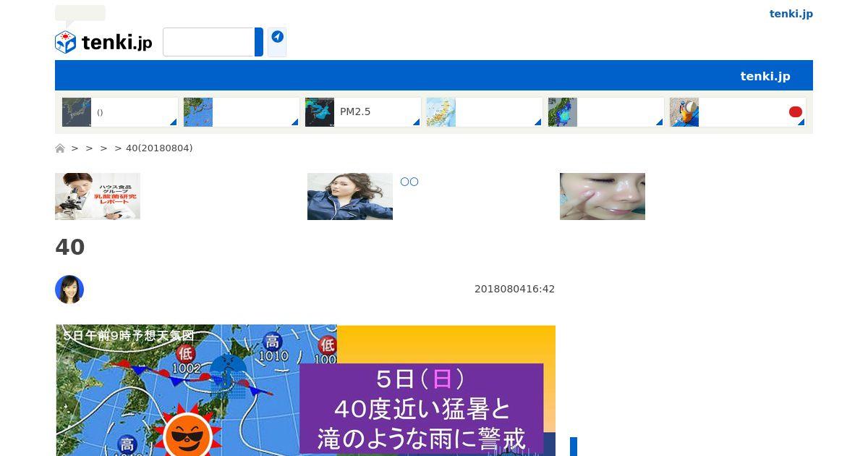Go to the home icon in the breadcrumb
This screenshot has width=868, height=456.
[60, 148]
